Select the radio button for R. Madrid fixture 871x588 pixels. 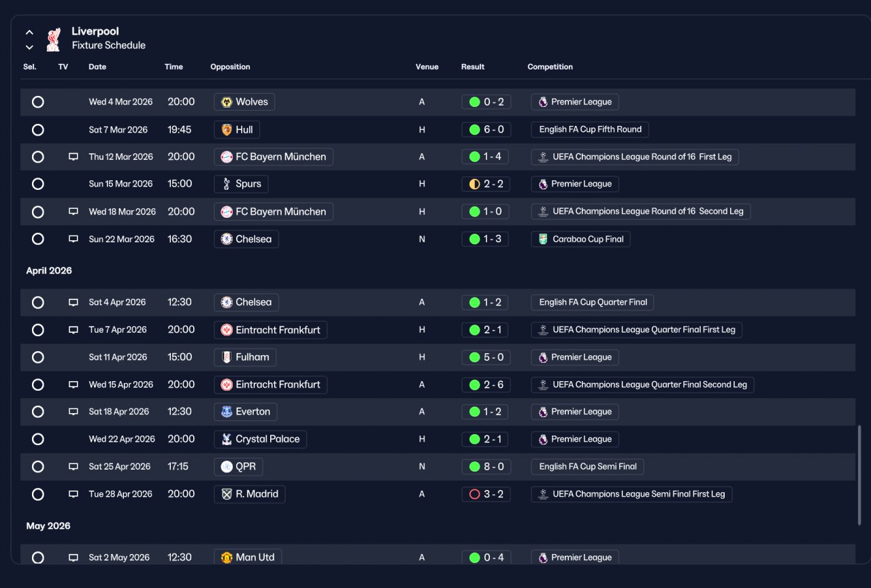point(38,494)
